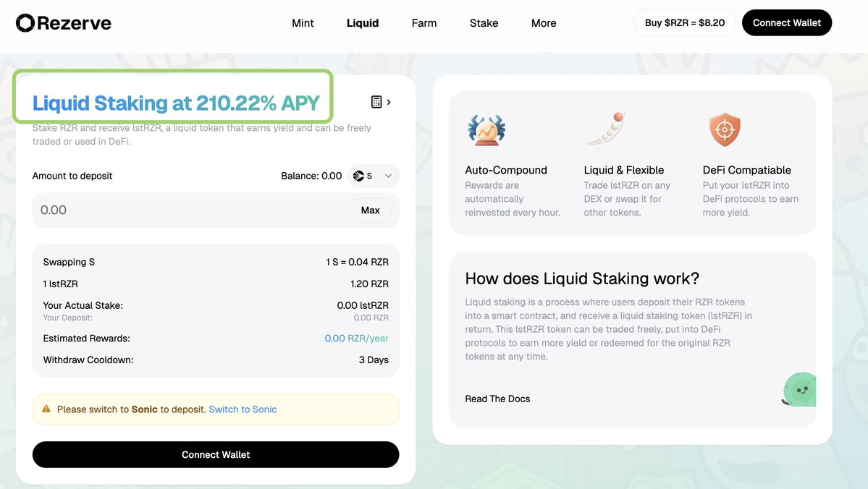868x489 pixels.
Task: Click the Rezerve logo
Action: (64, 22)
